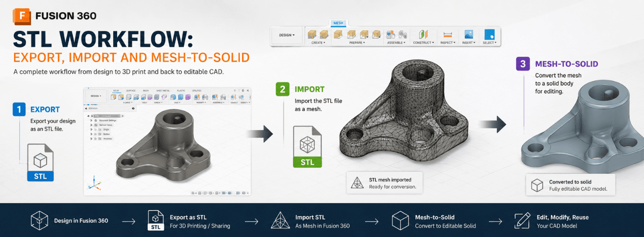
Task: Click the second Create mesh icon in the Mesh toolbar
Action: [324, 34]
